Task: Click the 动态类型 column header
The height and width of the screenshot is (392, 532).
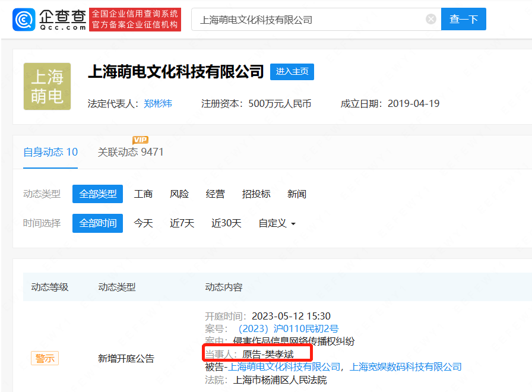Action: [x=117, y=287]
